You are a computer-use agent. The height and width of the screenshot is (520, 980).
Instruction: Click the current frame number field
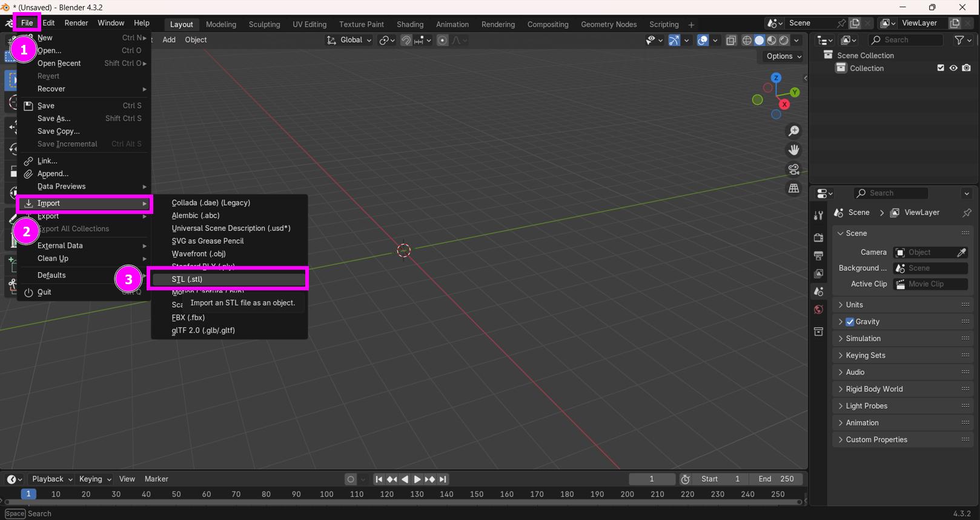[x=652, y=479]
